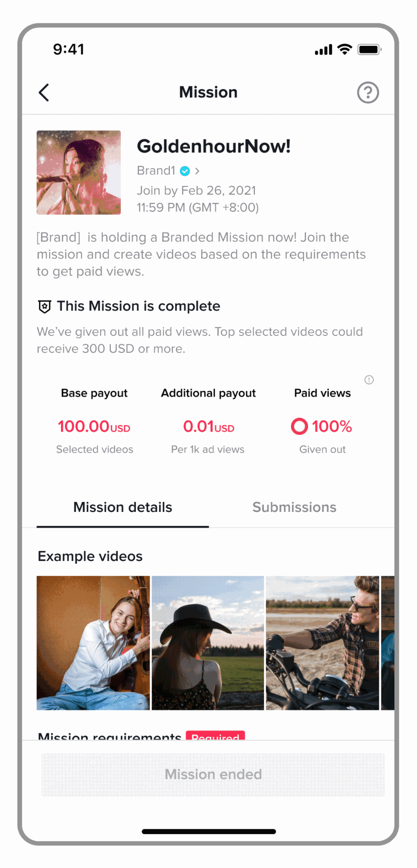Open the GoldenhourNow! mission cover image
The width and height of the screenshot is (417, 868).
point(79,172)
